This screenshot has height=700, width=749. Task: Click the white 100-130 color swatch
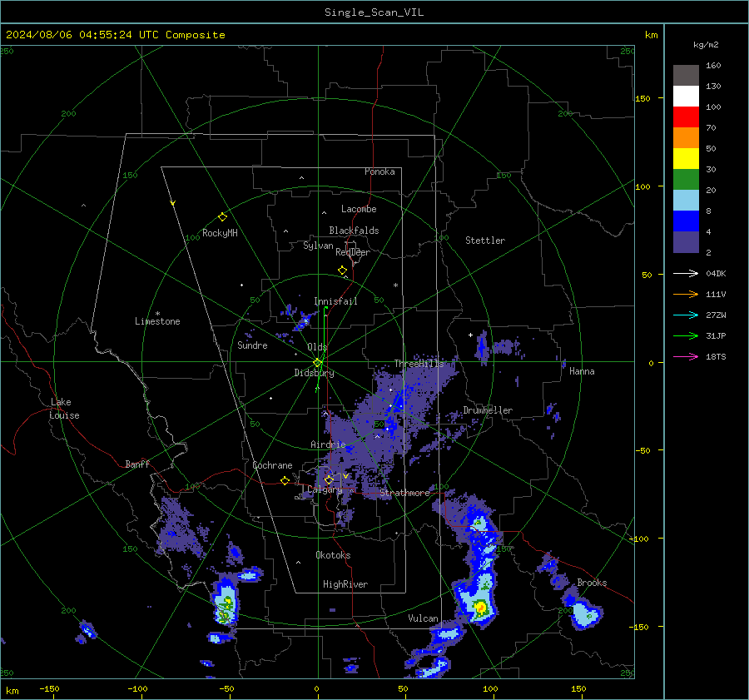[686, 97]
